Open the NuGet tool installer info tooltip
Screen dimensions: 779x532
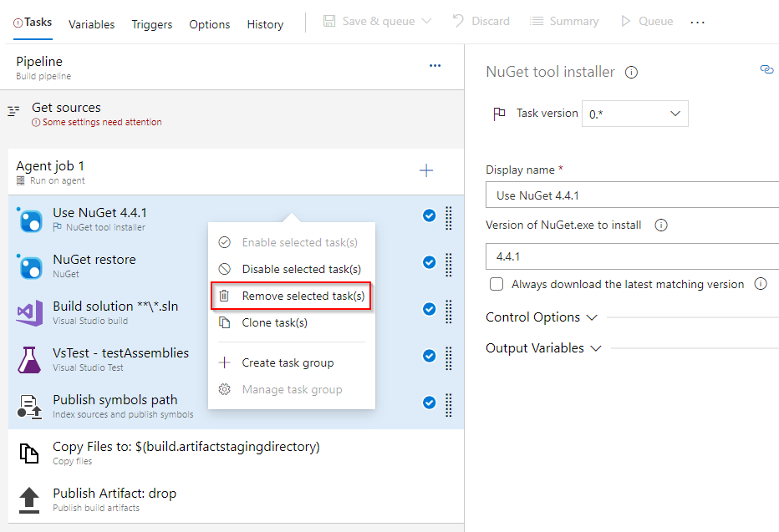click(x=632, y=72)
